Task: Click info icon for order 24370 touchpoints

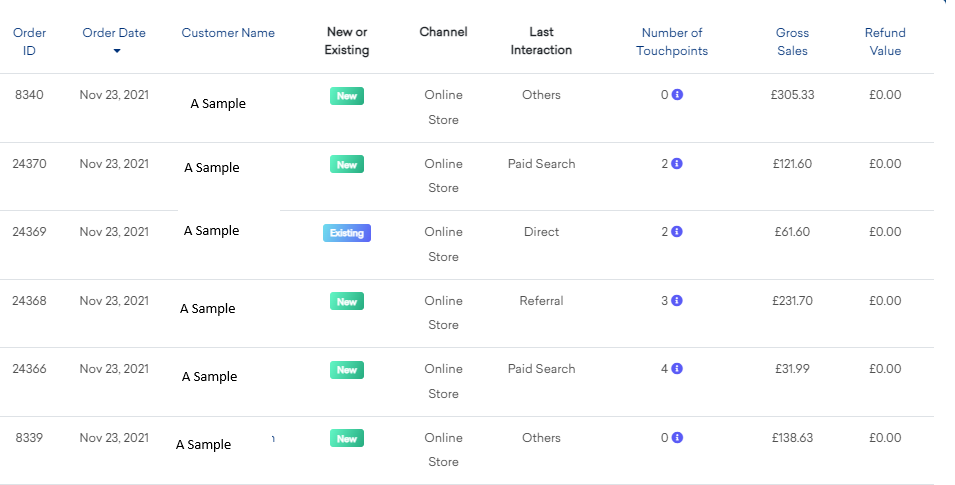Action: [677, 164]
